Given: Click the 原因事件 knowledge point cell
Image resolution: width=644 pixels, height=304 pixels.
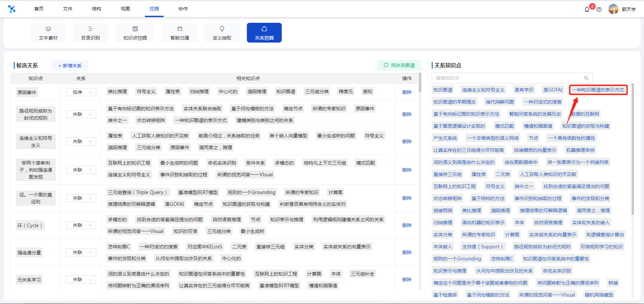Looking at the screenshot, I should [x=27, y=93].
